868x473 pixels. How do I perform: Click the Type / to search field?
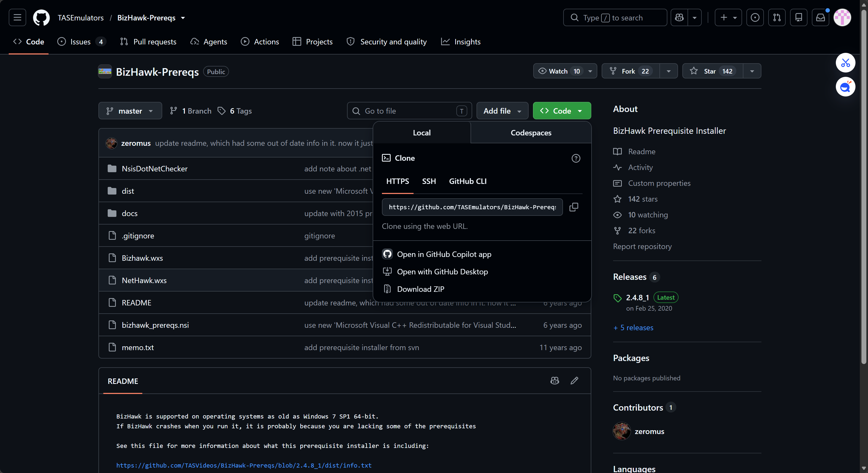tap(615, 17)
